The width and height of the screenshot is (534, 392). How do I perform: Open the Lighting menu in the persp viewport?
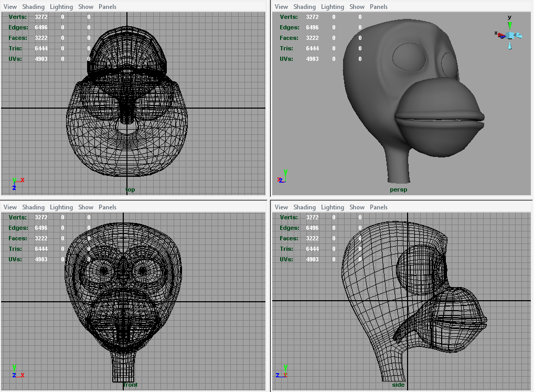click(x=333, y=7)
